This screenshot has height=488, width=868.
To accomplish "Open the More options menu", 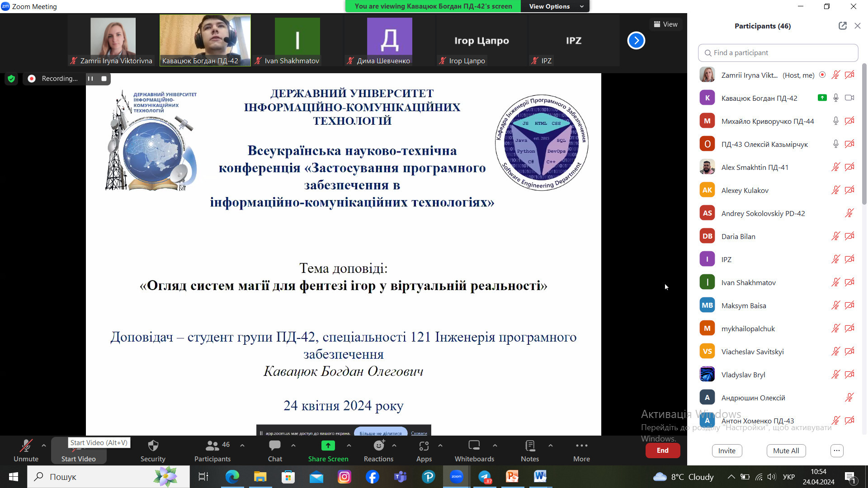I will coord(581,450).
